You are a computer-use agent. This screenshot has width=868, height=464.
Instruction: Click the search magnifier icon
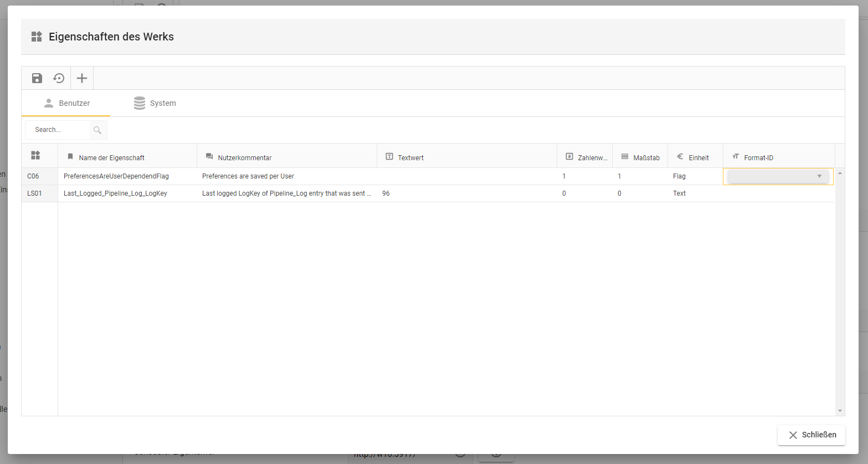click(97, 130)
